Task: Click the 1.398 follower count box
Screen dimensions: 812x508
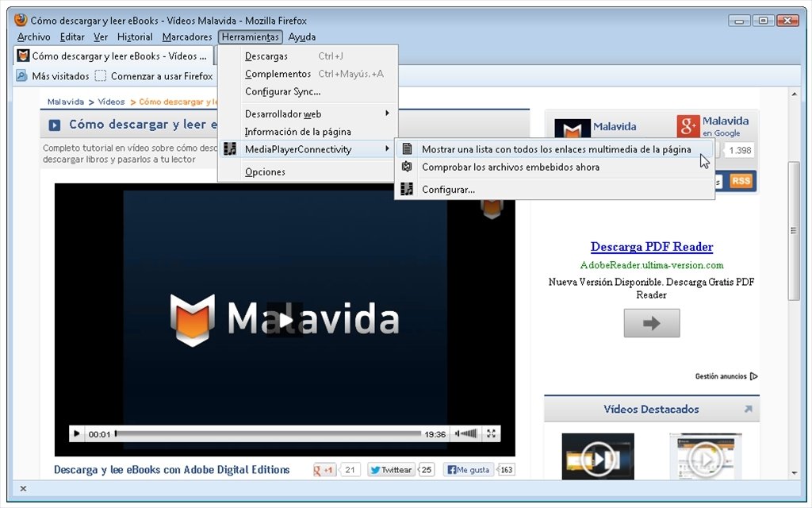Action: point(740,150)
